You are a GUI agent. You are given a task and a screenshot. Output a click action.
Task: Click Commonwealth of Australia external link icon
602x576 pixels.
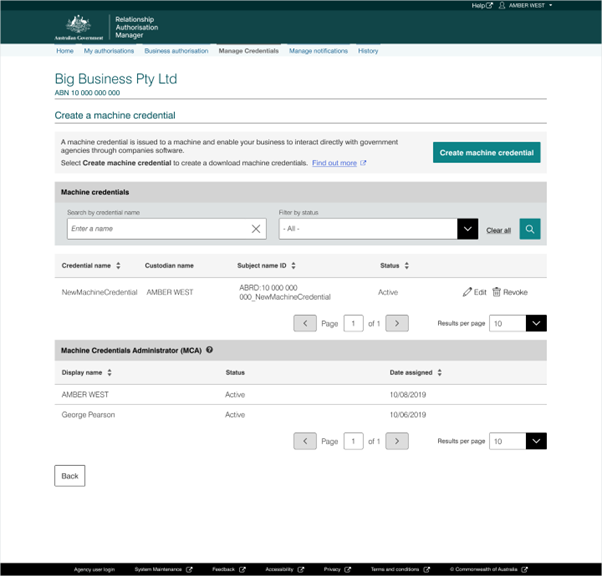click(x=524, y=569)
